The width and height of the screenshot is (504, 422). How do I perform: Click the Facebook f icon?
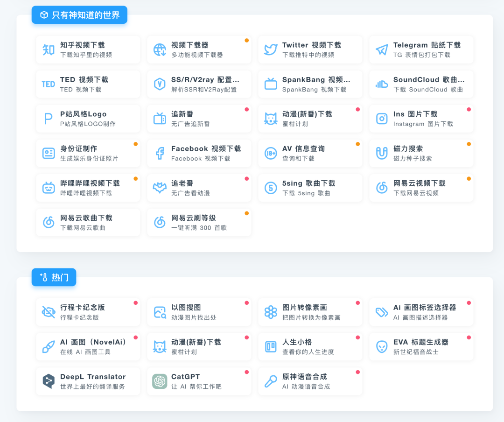pos(160,153)
